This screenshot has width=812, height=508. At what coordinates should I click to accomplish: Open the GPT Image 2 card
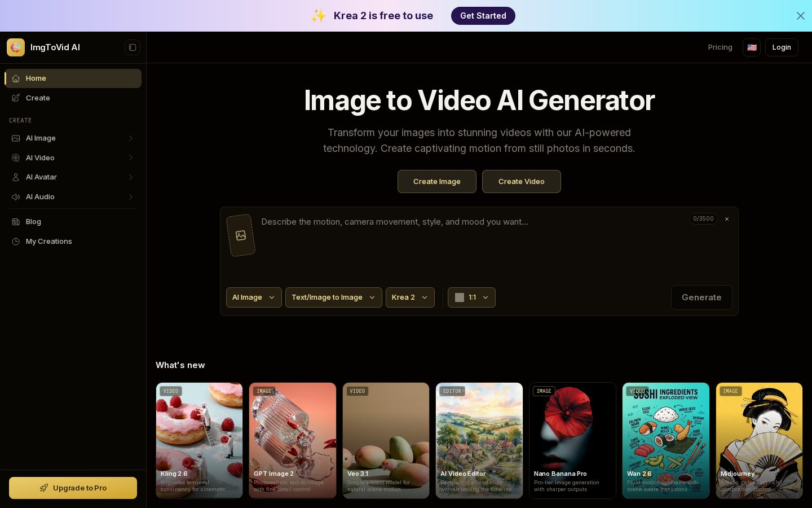tap(293, 440)
